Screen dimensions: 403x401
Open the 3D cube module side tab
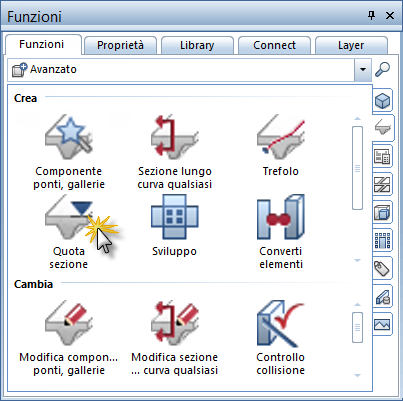click(x=382, y=100)
